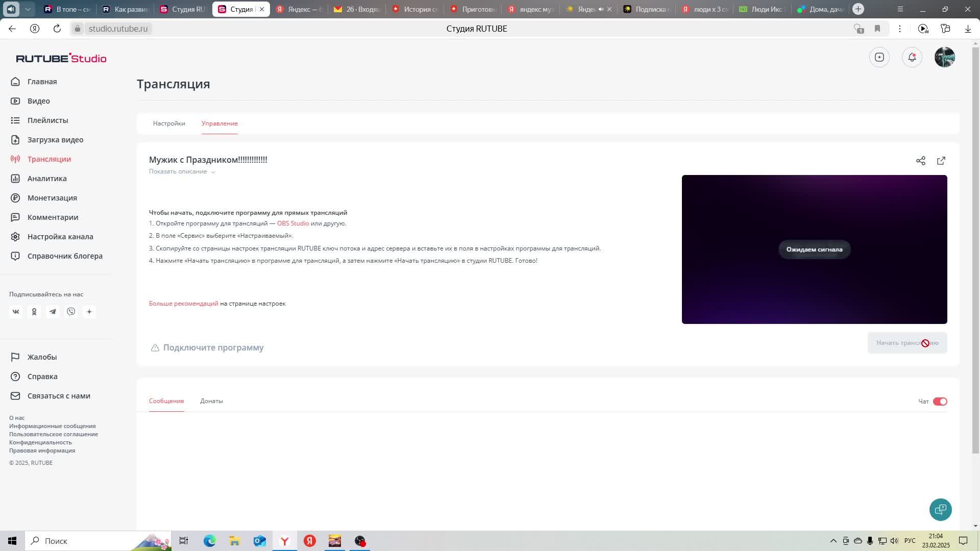This screenshot has width=980, height=551.
Task: Open the Telegram social icon
Action: [x=53, y=312]
